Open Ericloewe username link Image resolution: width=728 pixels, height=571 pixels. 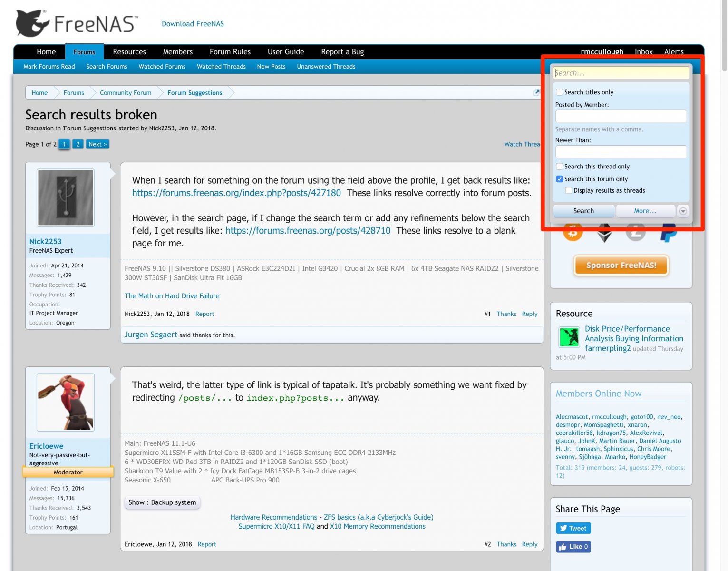coord(46,446)
